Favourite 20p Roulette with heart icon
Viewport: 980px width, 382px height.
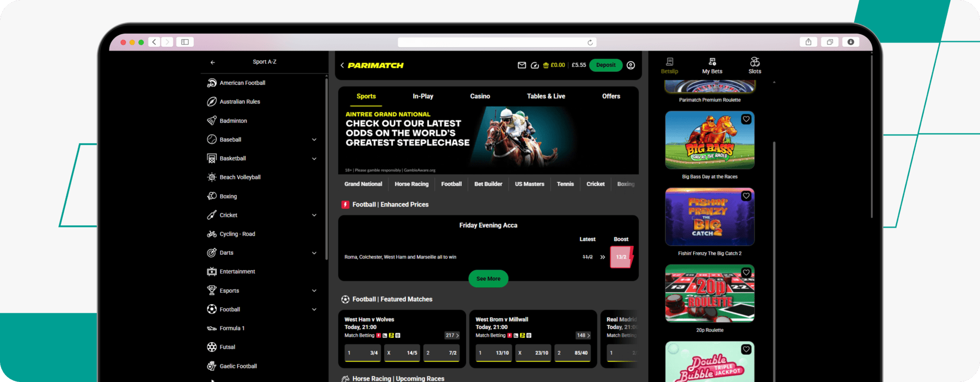point(746,273)
